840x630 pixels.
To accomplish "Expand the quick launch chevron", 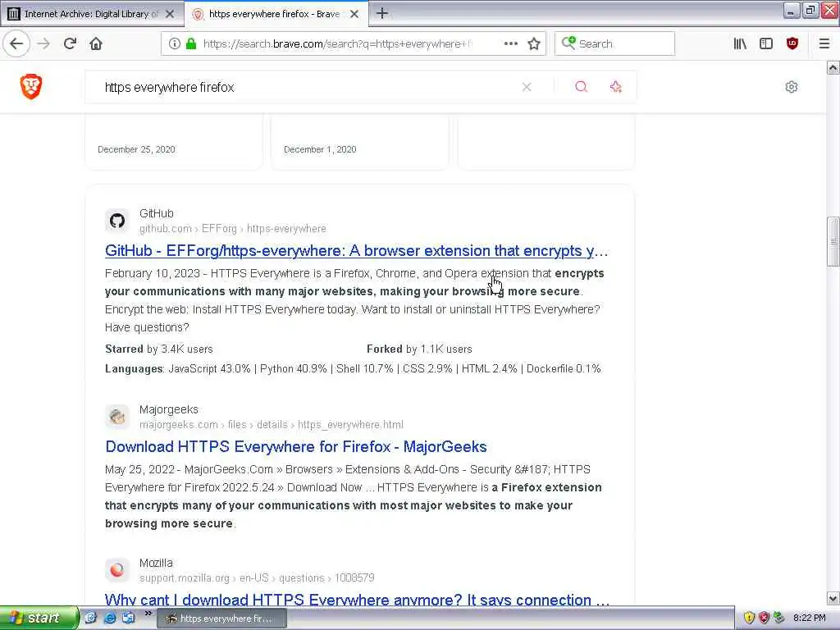I will click(x=148, y=614).
